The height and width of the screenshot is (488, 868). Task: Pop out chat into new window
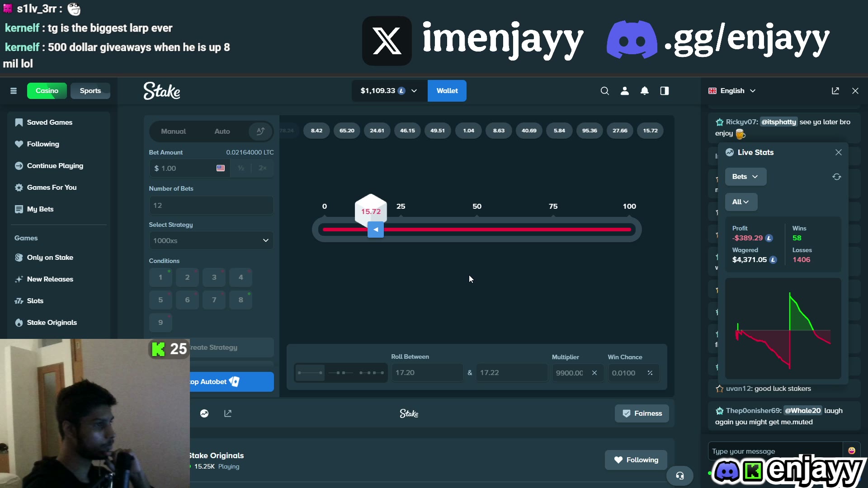pyautogui.click(x=835, y=91)
